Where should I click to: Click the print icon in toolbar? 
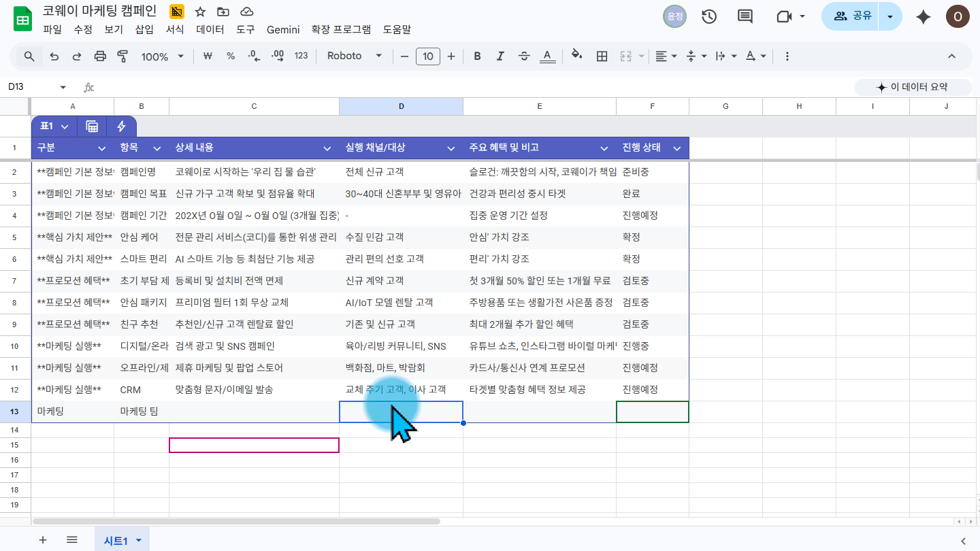tap(100, 56)
